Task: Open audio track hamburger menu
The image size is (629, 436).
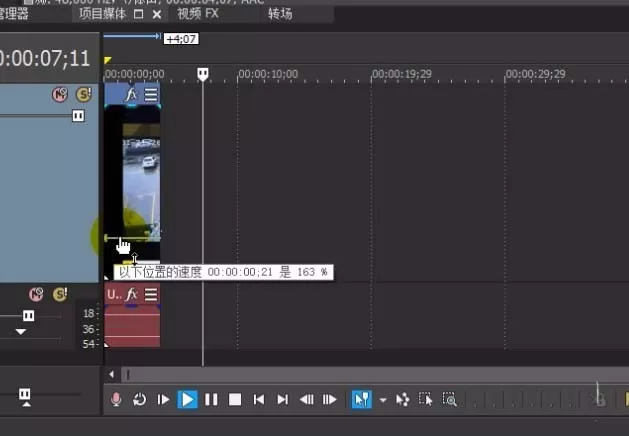Action: click(x=151, y=294)
